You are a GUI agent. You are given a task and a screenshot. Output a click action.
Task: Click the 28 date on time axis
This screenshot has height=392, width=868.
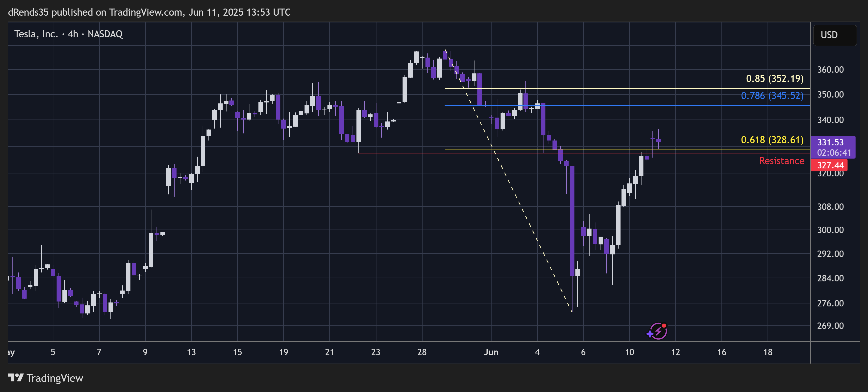[x=422, y=352]
